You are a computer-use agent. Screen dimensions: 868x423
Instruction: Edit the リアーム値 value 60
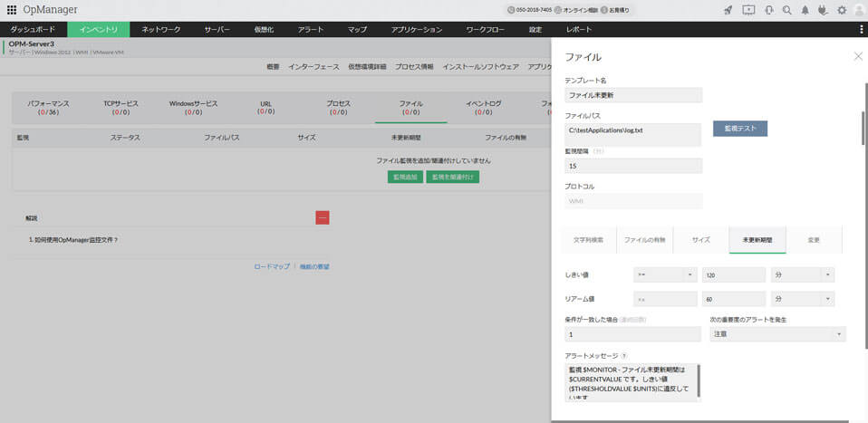(734, 299)
